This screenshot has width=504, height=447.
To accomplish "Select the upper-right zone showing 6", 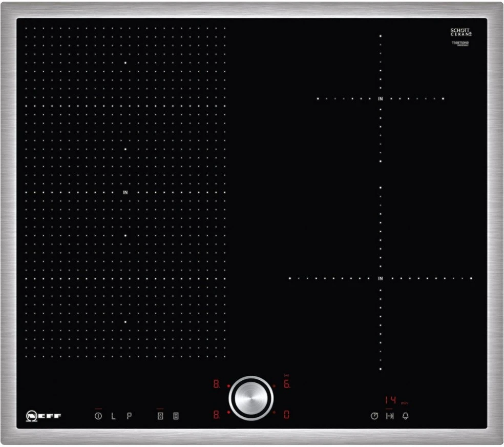I will point(287,384).
